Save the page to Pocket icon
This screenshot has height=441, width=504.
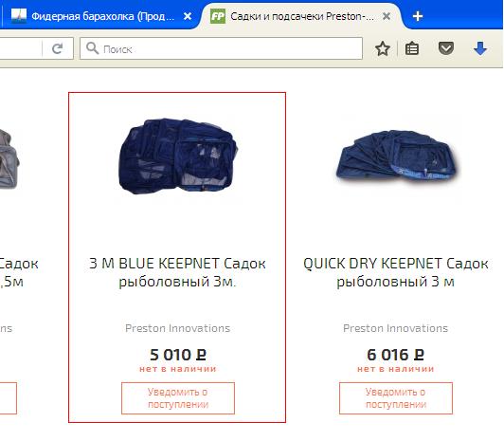point(446,48)
